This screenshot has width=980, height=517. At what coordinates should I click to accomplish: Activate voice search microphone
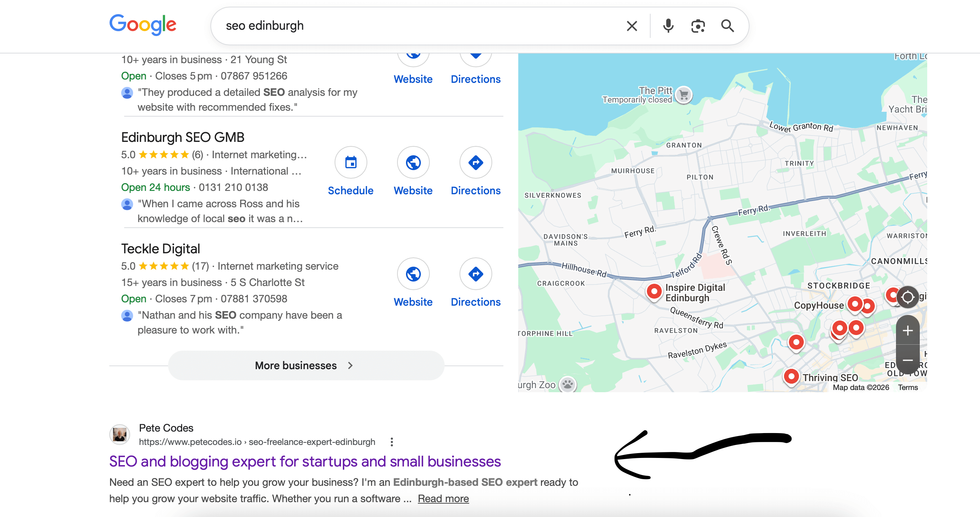[x=668, y=26]
